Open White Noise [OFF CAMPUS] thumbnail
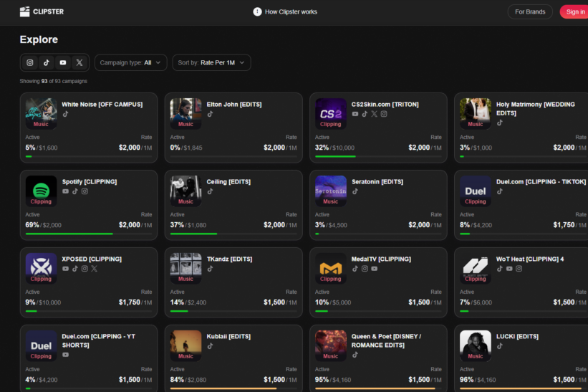588x392 pixels. click(x=42, y=114)
